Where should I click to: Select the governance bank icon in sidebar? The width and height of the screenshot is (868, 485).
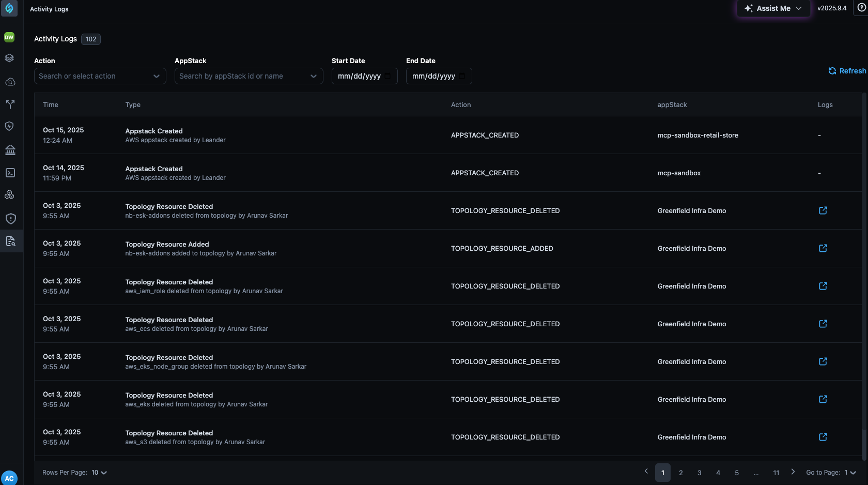pos(9,149)
